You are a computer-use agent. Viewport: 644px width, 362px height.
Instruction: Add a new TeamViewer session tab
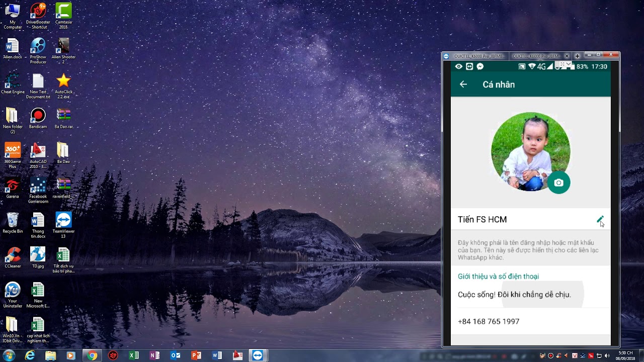click(x=577, y=56)
